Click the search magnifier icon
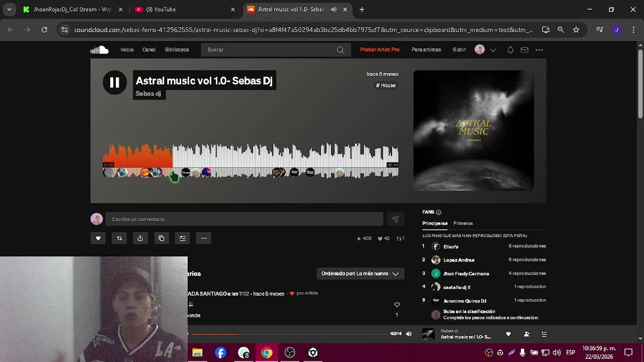Image resolution: width=644 pixels, height=362 pixels. click(x=341, y=50)
